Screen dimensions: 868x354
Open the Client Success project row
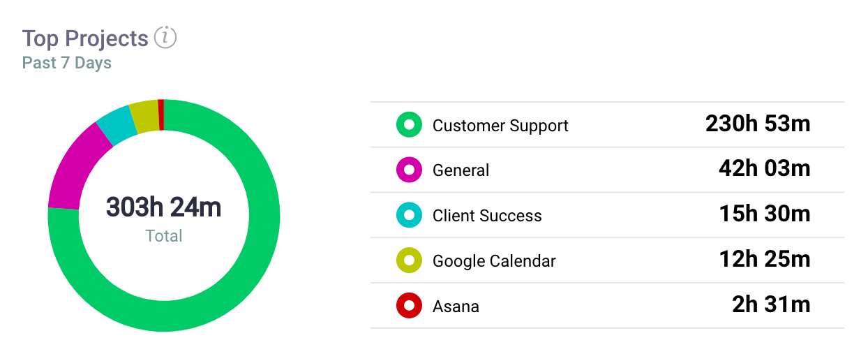click(607, 215)
